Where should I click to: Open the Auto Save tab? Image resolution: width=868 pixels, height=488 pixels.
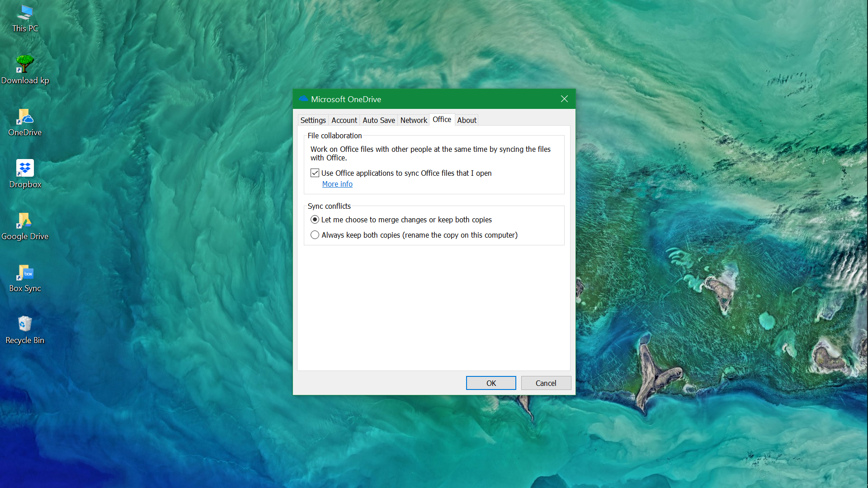tap(378, 120)
